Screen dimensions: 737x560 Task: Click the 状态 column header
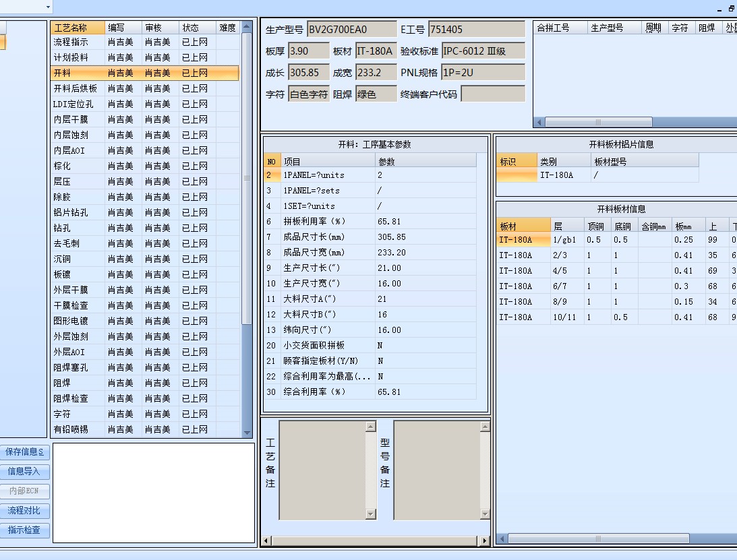tap(198, 28)
